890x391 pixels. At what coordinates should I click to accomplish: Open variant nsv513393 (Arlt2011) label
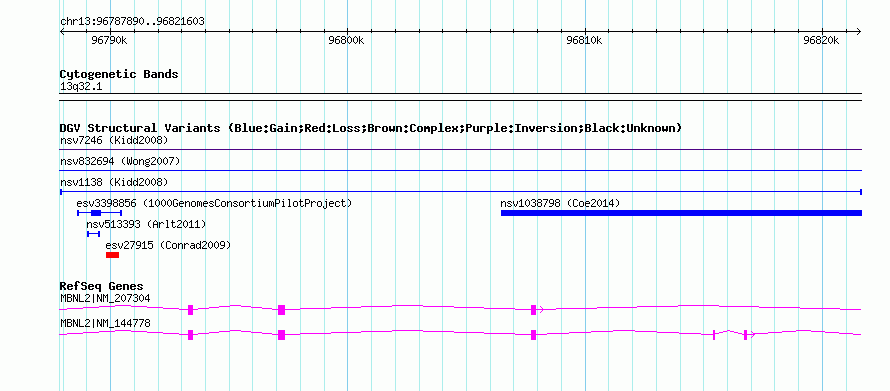tap(146, 224)
